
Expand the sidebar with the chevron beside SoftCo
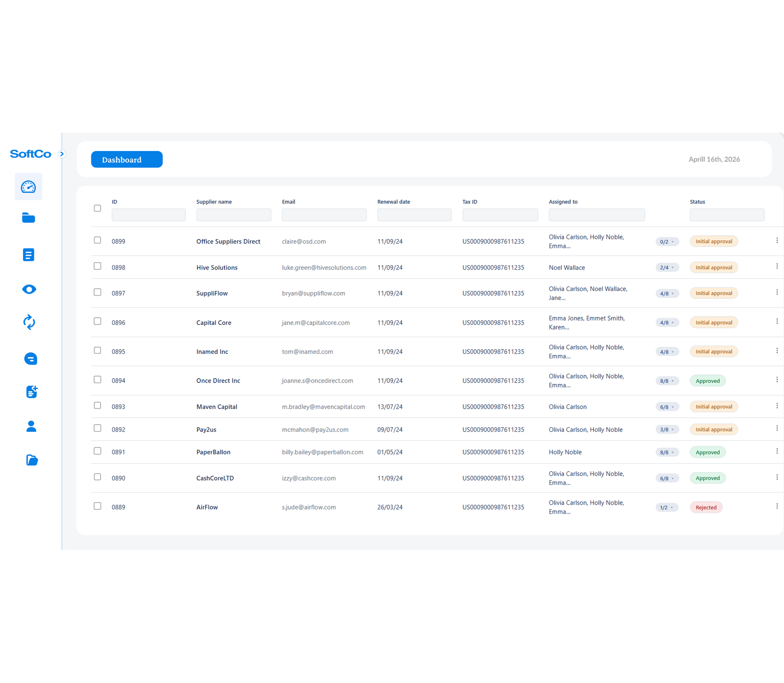pos(62,154)
